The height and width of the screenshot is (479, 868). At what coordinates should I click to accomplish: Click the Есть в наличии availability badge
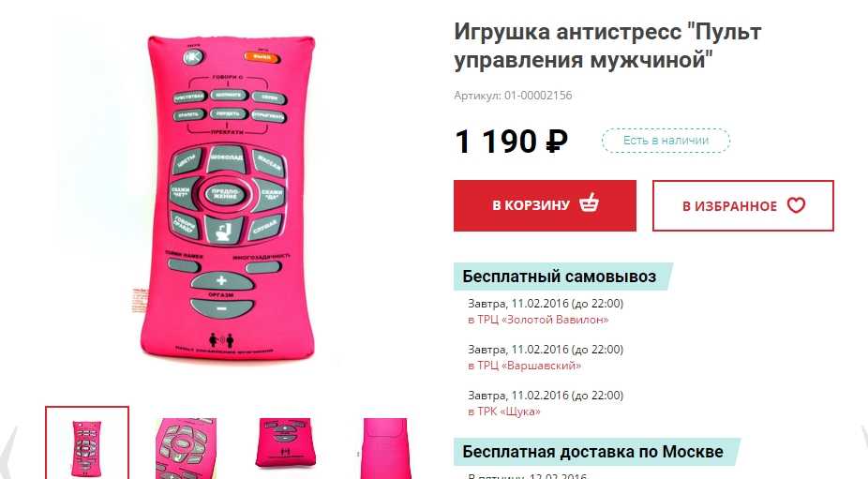coord(666,141)
